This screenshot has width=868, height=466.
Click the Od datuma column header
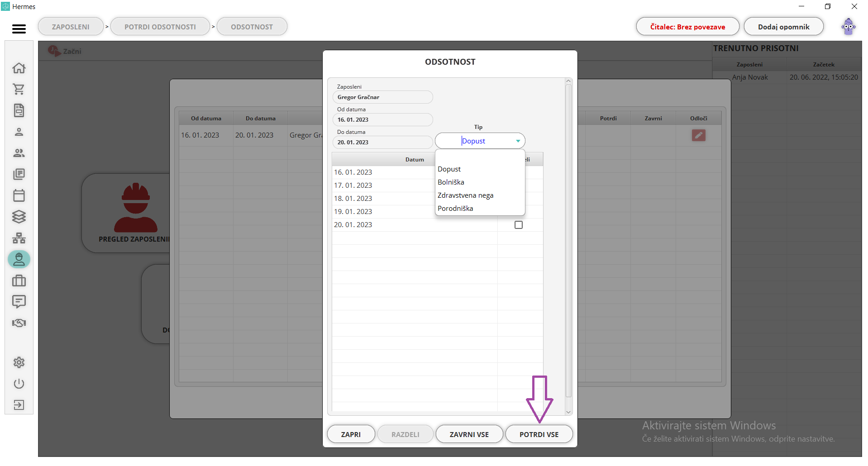point(206,119)
